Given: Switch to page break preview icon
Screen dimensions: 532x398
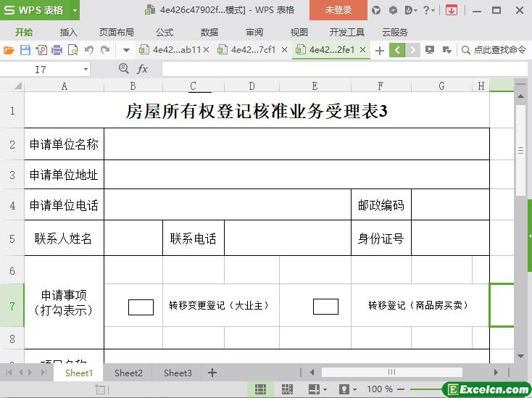Looking at the screenshot, I should 287,389.
